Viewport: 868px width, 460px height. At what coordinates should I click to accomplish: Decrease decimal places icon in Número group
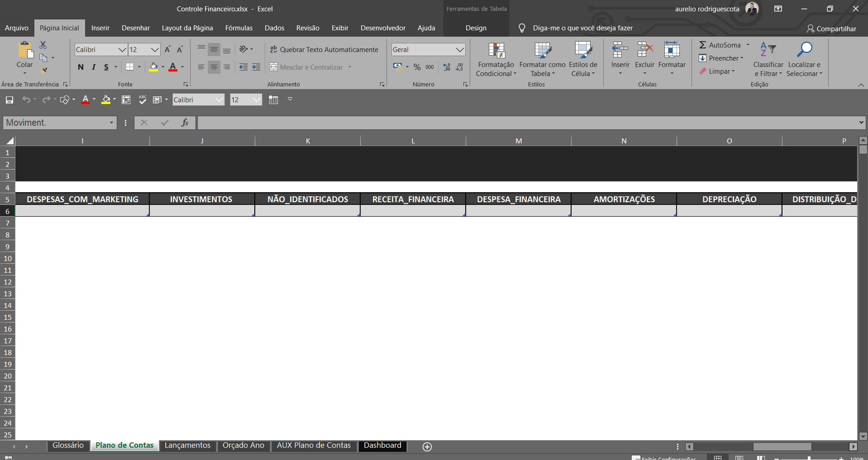(459, 67)
